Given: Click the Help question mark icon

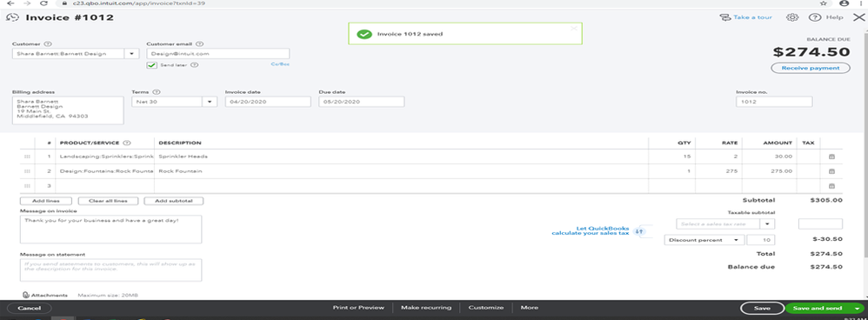Looking at the screenshot, I should tap(814, 17).
